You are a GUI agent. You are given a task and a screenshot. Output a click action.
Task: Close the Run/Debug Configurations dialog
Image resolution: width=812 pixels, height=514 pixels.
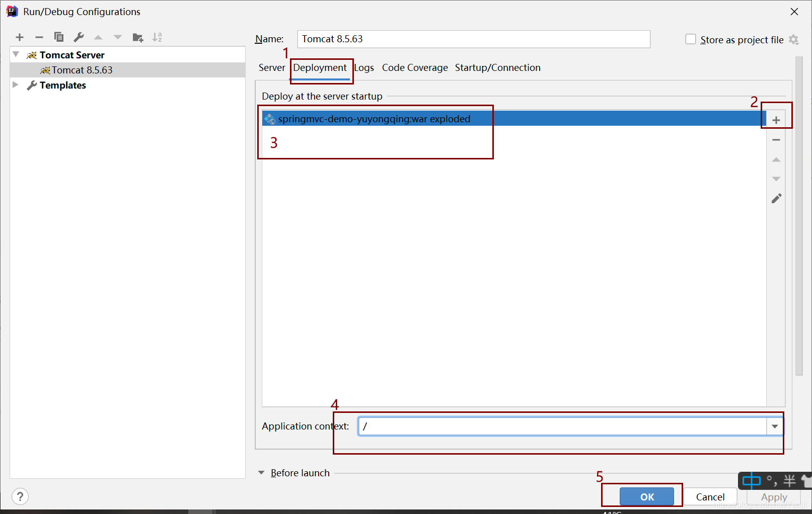794,12
